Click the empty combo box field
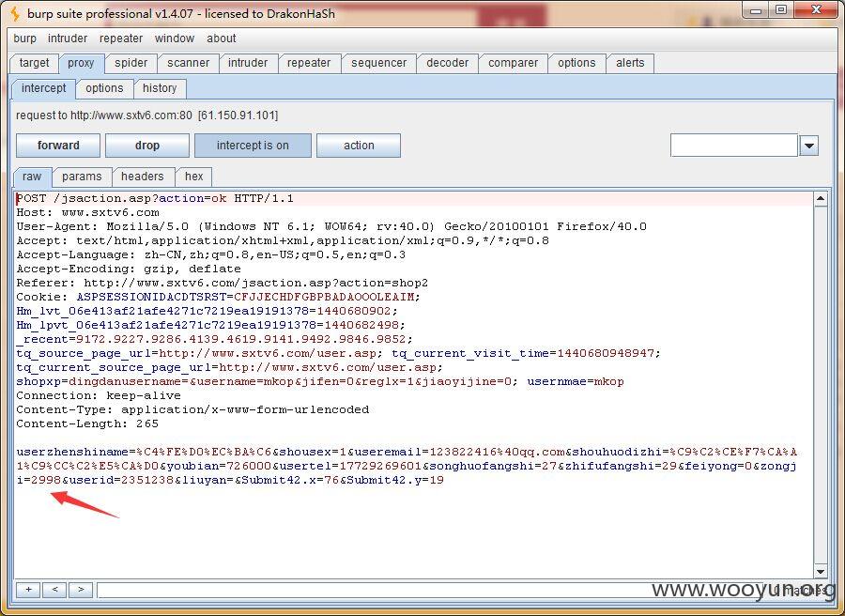 pyautogui.click(x=734, y=146)
